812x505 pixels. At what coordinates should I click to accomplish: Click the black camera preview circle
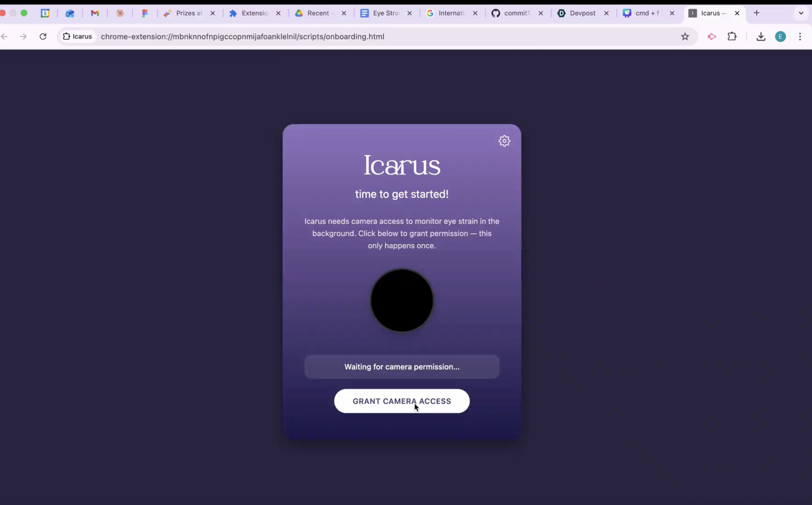[401, 300]
